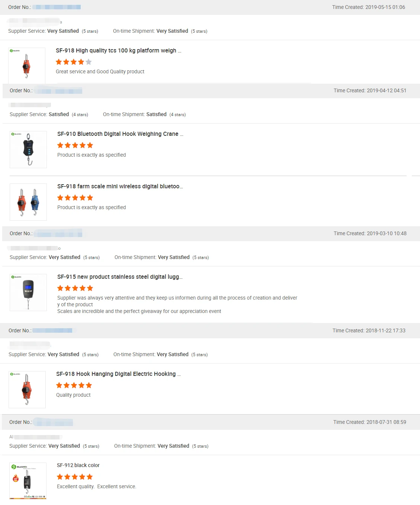Click order number dated 2018-07-31
The height and width of the screenshot is (505, 420).
point(53,422)
